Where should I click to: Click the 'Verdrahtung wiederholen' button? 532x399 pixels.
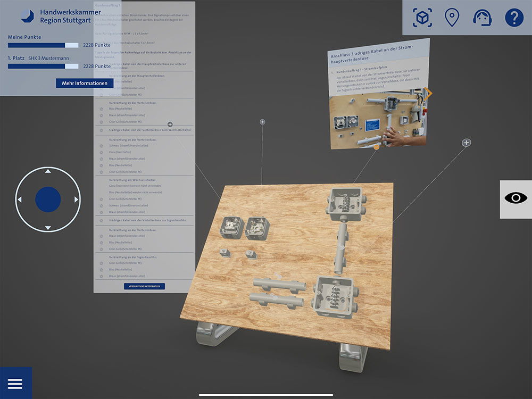pos(144,286)
